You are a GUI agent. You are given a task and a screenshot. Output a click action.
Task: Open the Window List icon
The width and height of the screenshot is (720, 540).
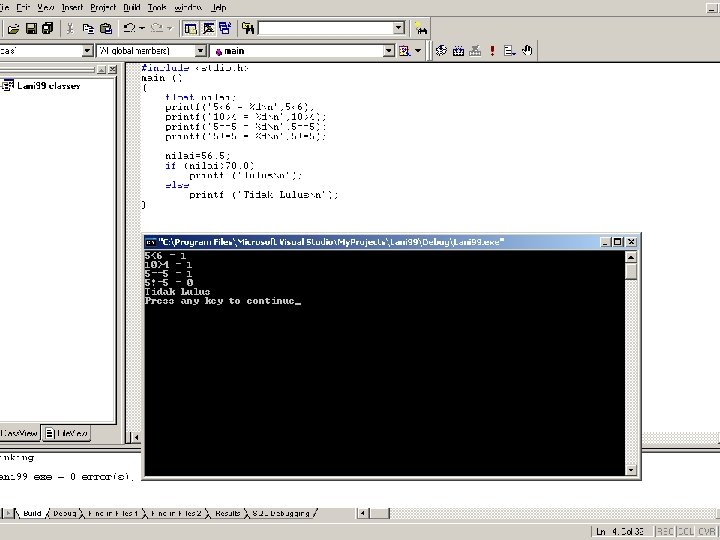click(x=225, y=28)
